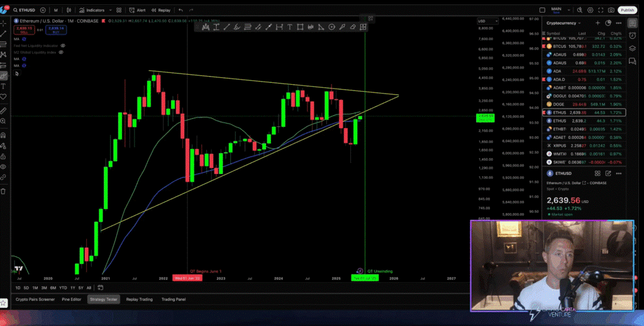Select the ruler measure tool
644x326 pixels.
(3, 111)
